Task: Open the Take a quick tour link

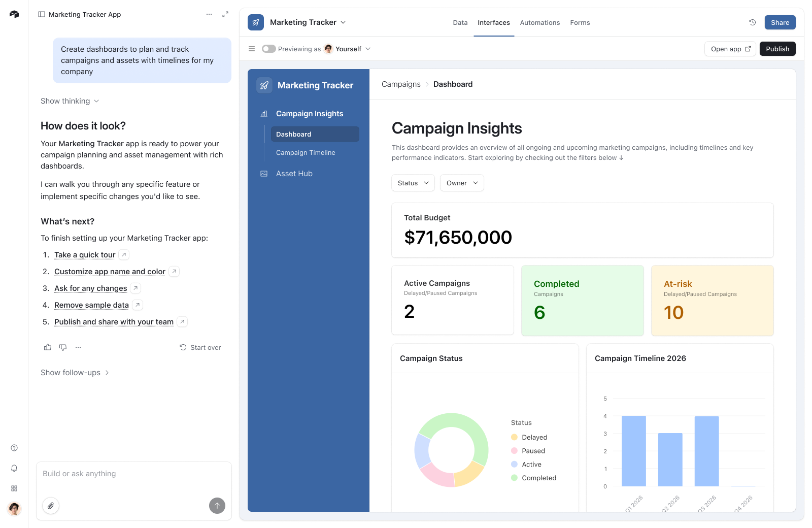Action: tap(84, 255)
